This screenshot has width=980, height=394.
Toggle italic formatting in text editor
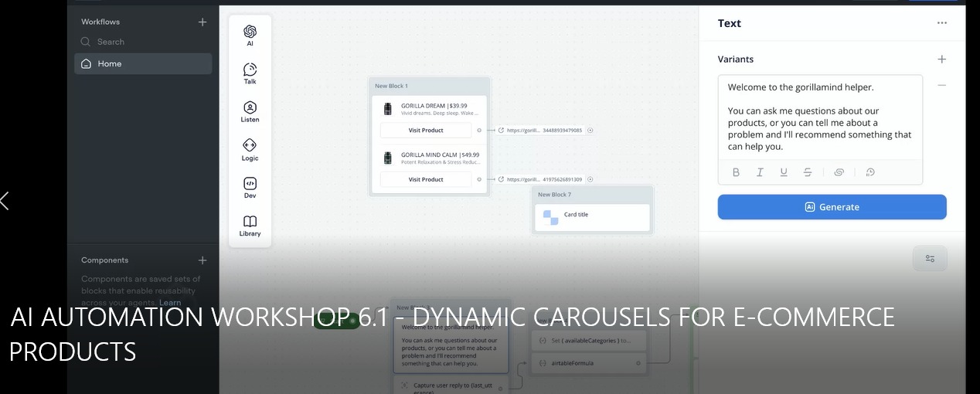click(760, 172)
